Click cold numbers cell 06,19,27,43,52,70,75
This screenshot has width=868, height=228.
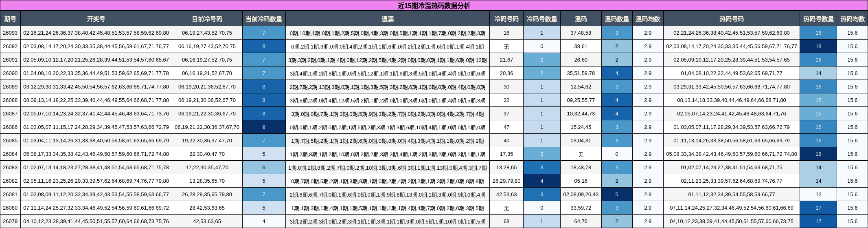pyautogui.click(x=207, y=33)
